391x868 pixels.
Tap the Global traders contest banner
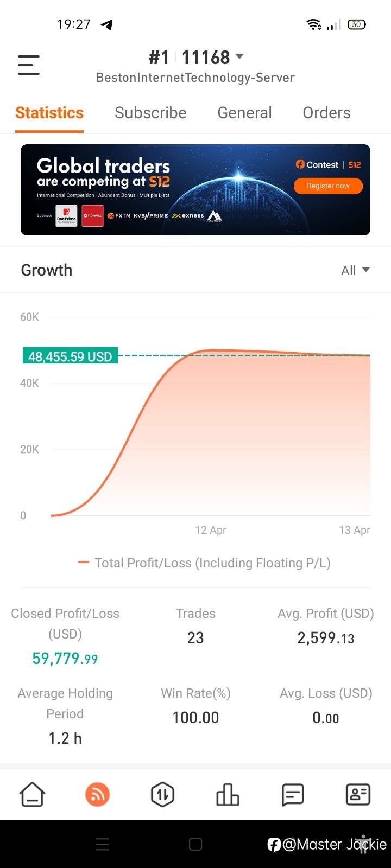coord(195,190)
